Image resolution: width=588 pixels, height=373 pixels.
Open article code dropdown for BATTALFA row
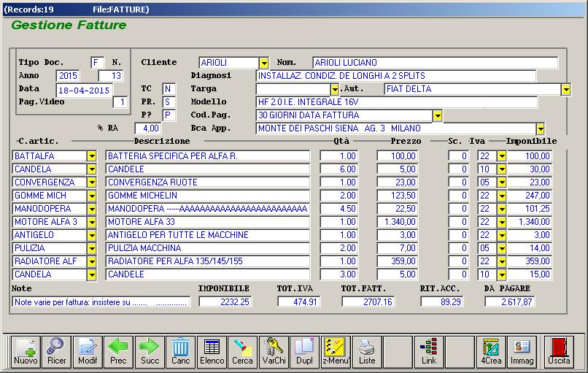(x=91, y=156)
